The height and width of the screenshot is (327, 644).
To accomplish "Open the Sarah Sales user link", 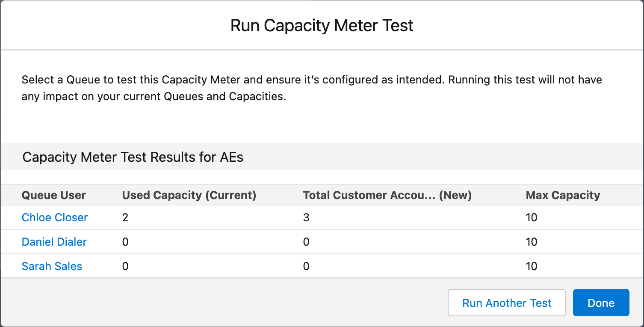I will 52,266.
